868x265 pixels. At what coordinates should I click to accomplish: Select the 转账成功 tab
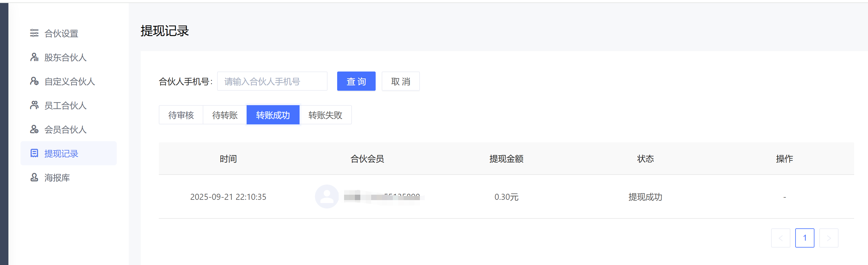[x=273, y=115]
